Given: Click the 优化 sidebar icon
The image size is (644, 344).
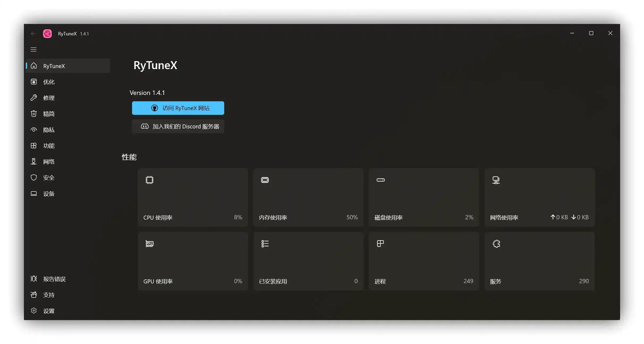Looking at the screenshot, I should point(34,82).
